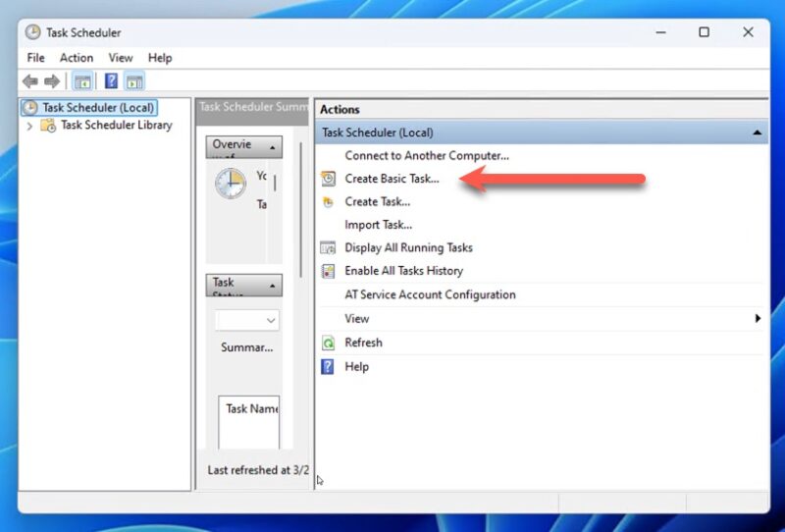Click the Create Task icon

(x=328, y=202)
